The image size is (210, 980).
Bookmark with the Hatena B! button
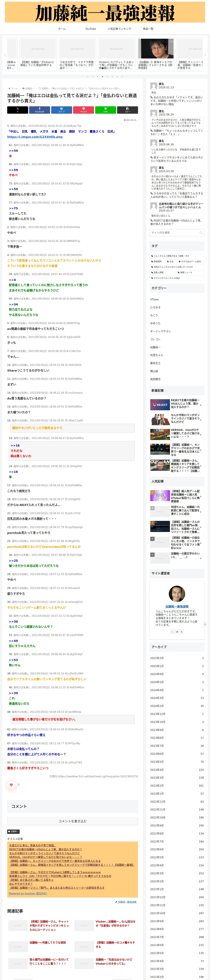point(61,110)
